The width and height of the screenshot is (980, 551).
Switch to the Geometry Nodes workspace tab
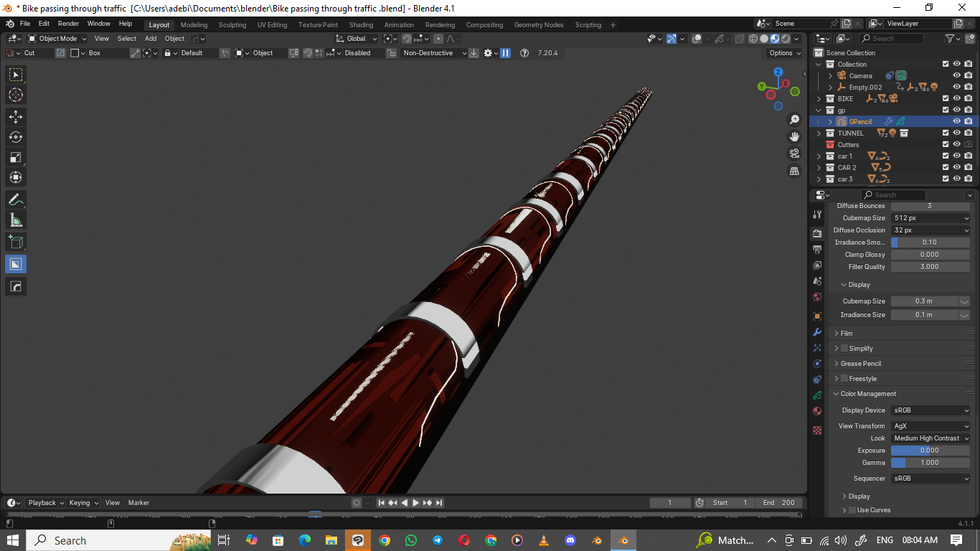tap(538, 24)
